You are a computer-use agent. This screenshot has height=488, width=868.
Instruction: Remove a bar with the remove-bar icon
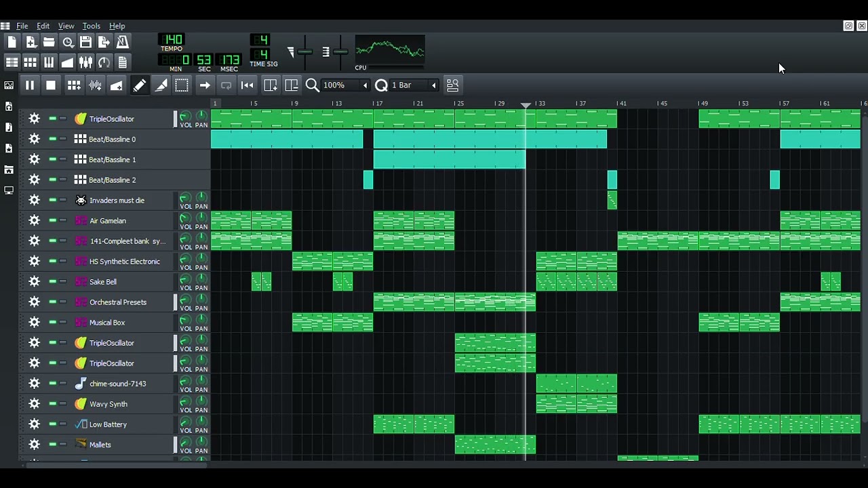tap(292, 85)
